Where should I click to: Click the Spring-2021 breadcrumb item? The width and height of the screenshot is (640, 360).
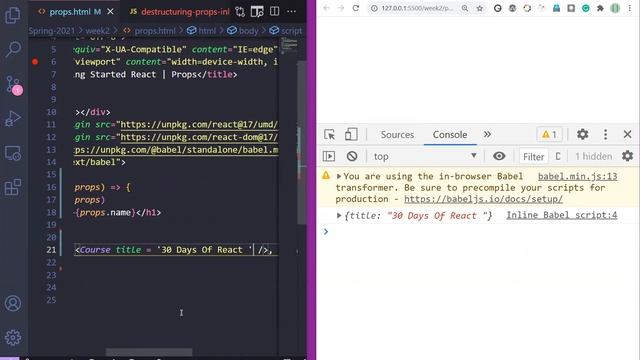point(52,31)
